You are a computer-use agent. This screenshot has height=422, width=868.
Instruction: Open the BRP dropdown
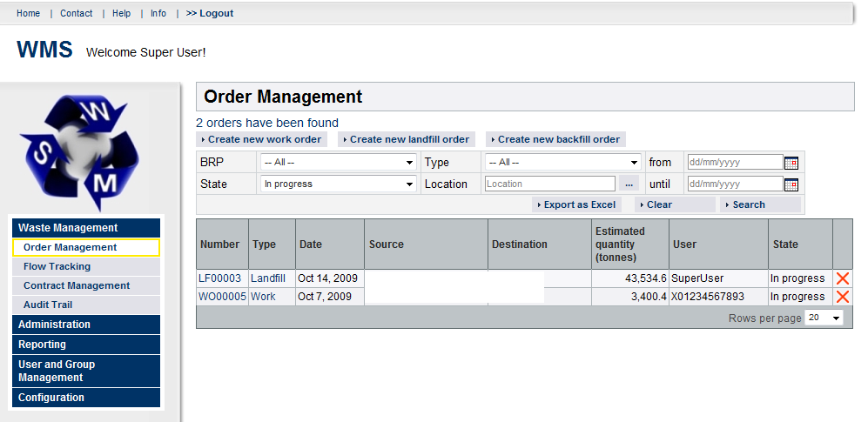pyautogui.click(x=339, y=163)
